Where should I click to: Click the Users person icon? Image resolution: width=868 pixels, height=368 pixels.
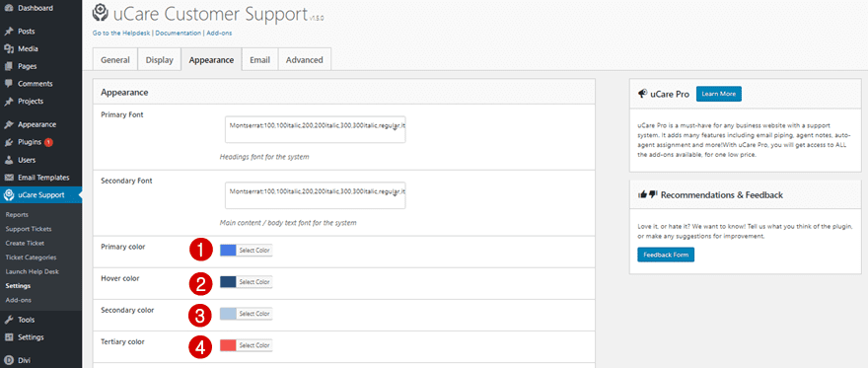click(x=8, y=160)
